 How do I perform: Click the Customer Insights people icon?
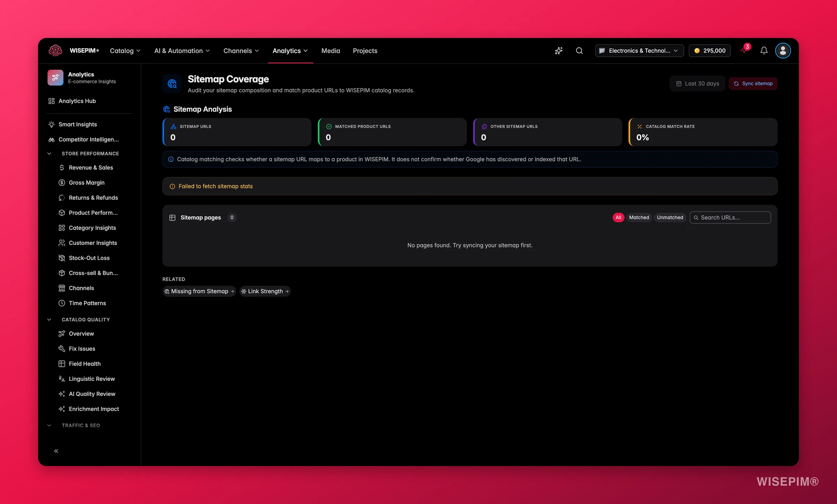point(62,243)
